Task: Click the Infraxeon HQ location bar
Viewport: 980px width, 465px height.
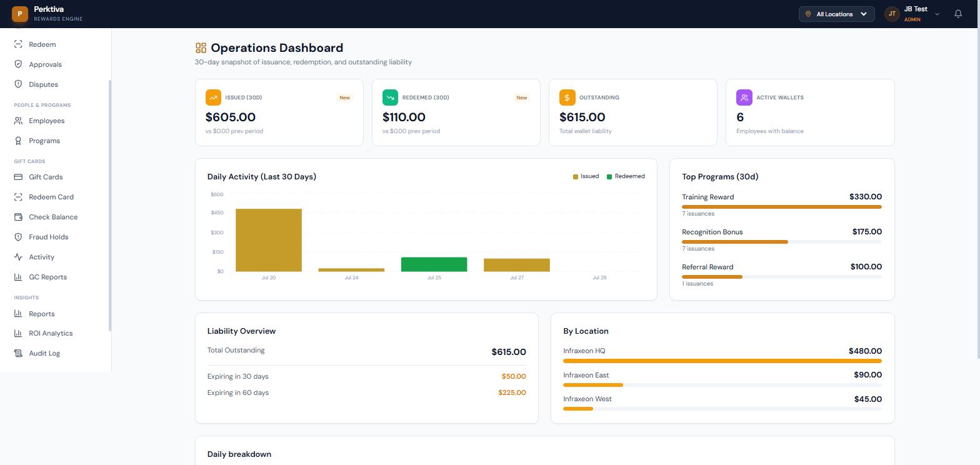Action: tap(722, 361)
